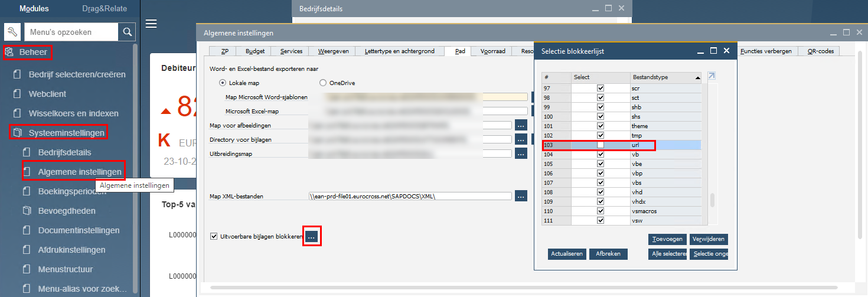The width and height of the screenshot is (868, 297).
Task: Click browse button for Map voor afbeeldingen
Action: click(x=521, y=125)
